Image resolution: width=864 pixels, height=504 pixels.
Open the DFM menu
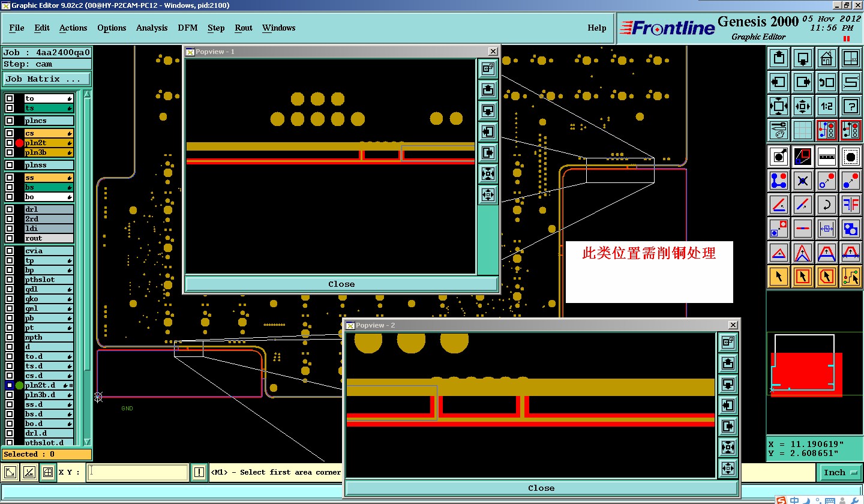[x=188, y=28]
